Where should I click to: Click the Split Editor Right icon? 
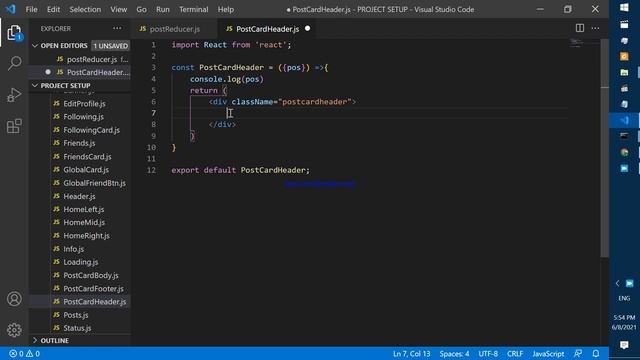580,28
